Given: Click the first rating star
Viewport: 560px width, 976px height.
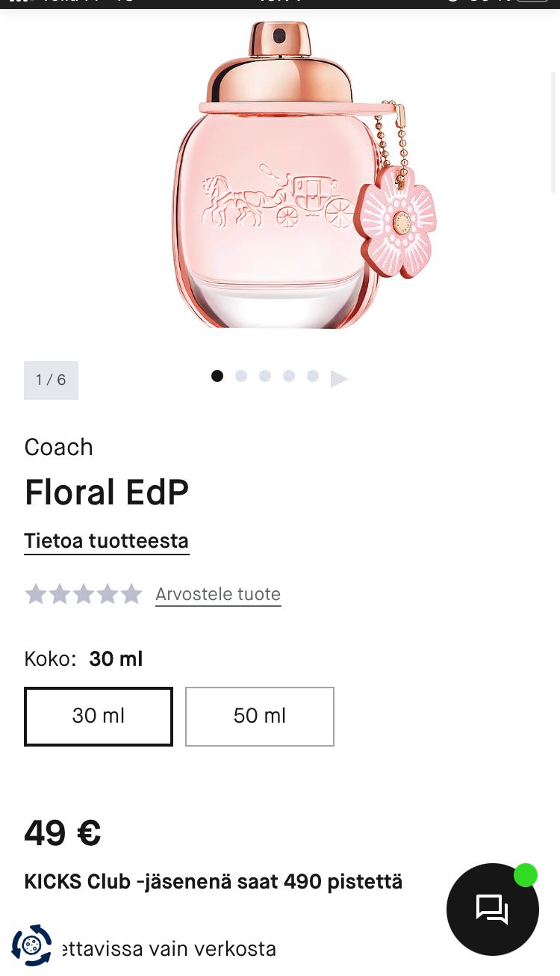Looking at the screenshot, I should click(x=36, y=594).
